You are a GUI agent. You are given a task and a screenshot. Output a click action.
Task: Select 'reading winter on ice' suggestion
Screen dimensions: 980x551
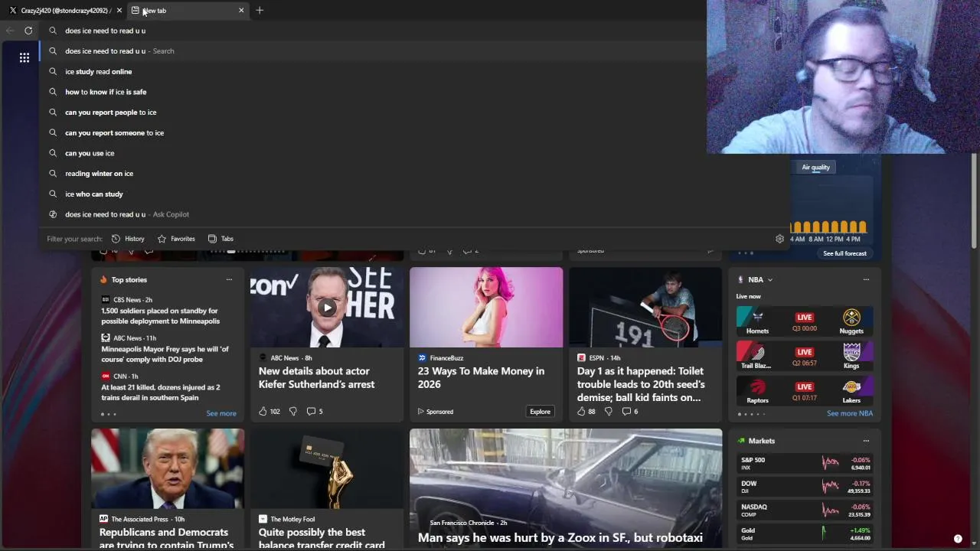[413, 174]
